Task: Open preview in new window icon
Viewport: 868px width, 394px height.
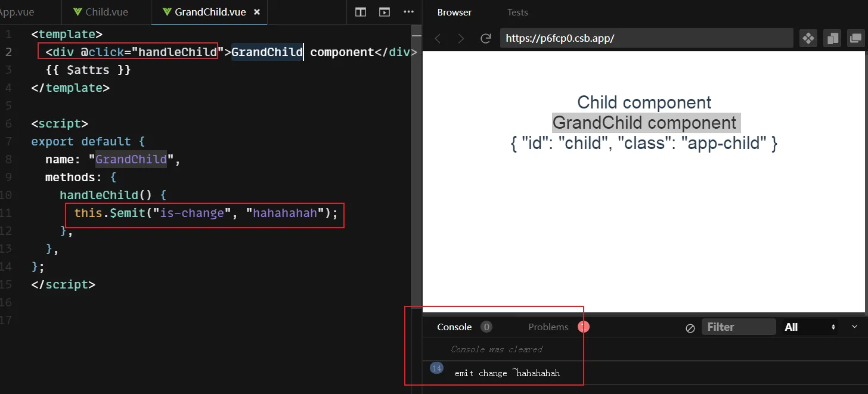Action: pyautogui.click(x=855, y=39)
